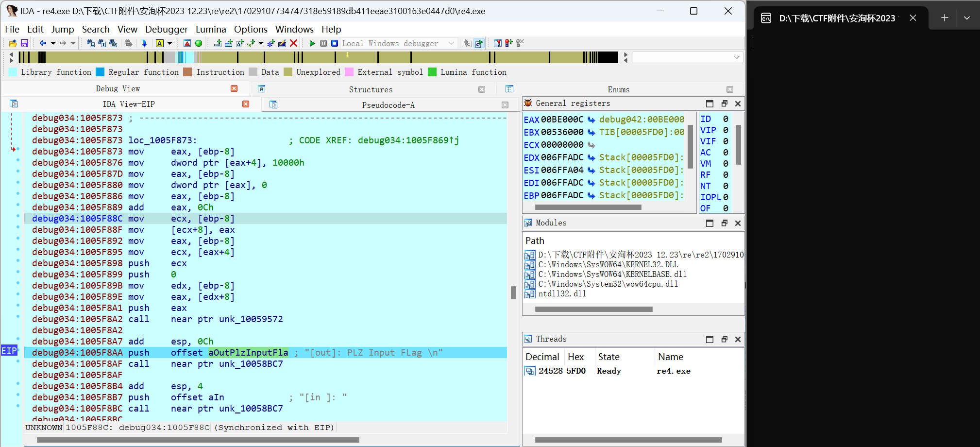
Task: Open a new terminal tab with plus
Action: [945, 18]
